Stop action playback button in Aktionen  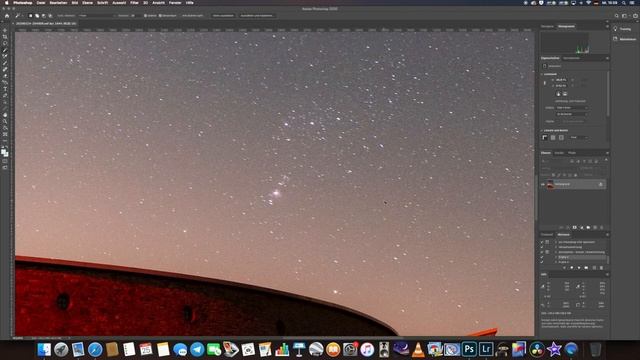click(564, 268)
